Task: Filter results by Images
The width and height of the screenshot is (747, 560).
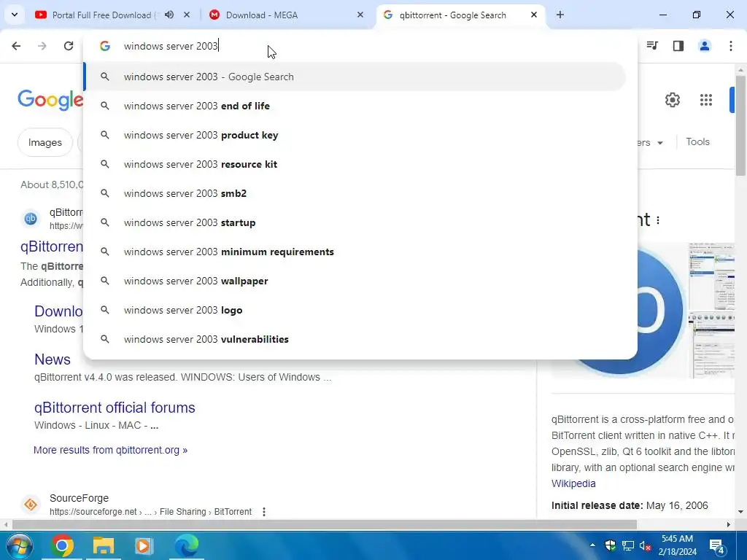Action: pyautogui.click(x=44, y=142)
